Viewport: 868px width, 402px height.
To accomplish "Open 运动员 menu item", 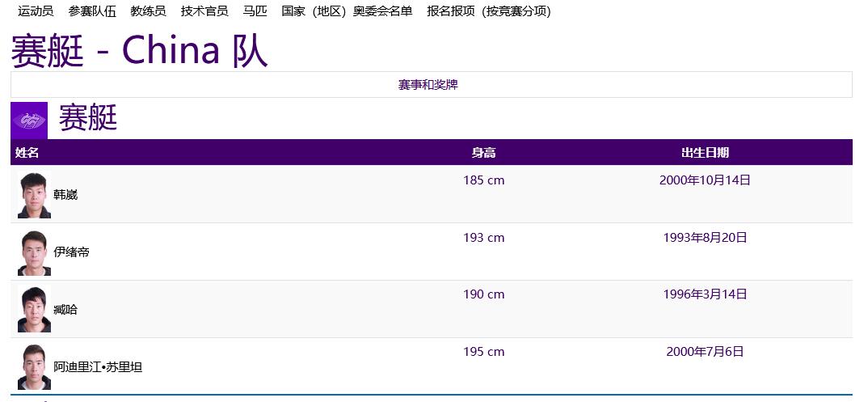I will coord(36,11).
